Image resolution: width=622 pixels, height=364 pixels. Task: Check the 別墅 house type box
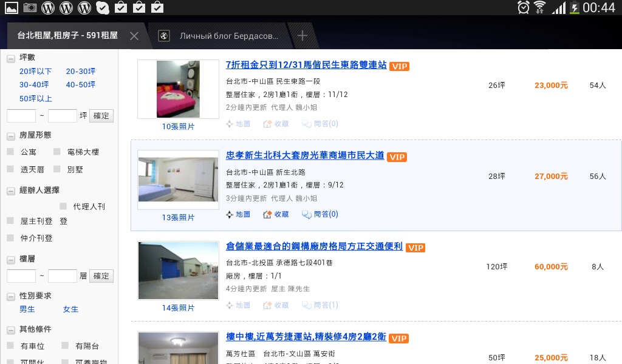pos(57,169)
